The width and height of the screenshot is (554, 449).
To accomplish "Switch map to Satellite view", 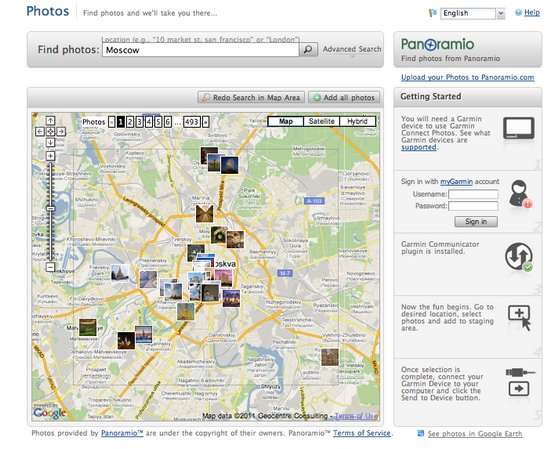I will [x=322, y=121].
